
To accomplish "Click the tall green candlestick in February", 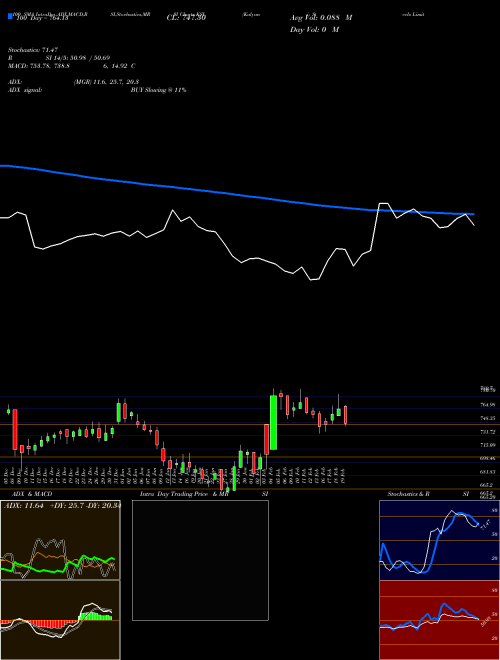I will (273, 422).
